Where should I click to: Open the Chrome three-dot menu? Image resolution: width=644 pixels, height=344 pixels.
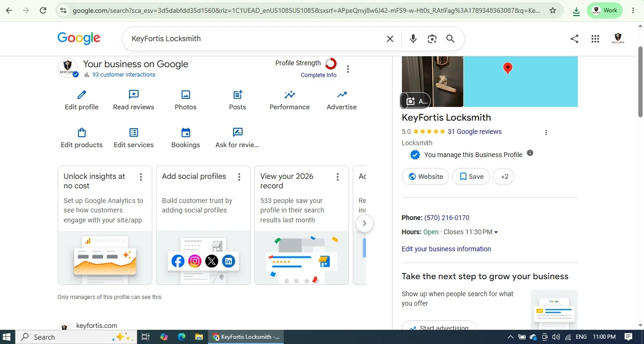click(633, 10)
